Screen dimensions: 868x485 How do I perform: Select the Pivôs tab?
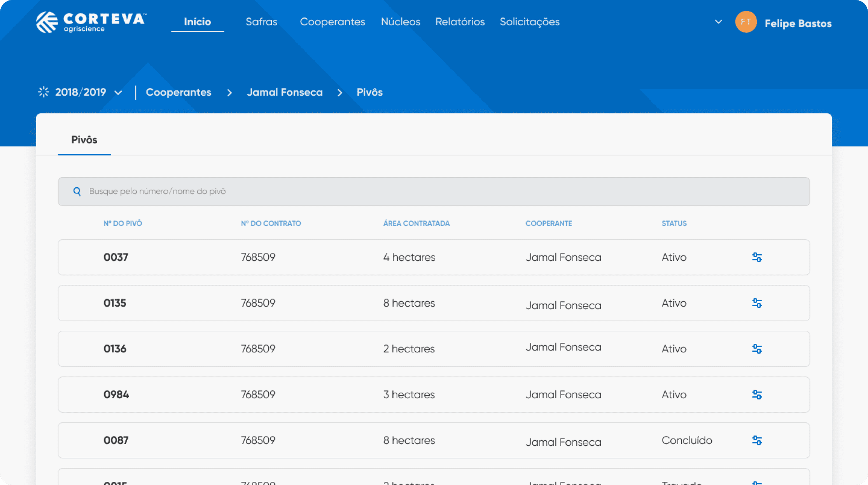(84, 140)
